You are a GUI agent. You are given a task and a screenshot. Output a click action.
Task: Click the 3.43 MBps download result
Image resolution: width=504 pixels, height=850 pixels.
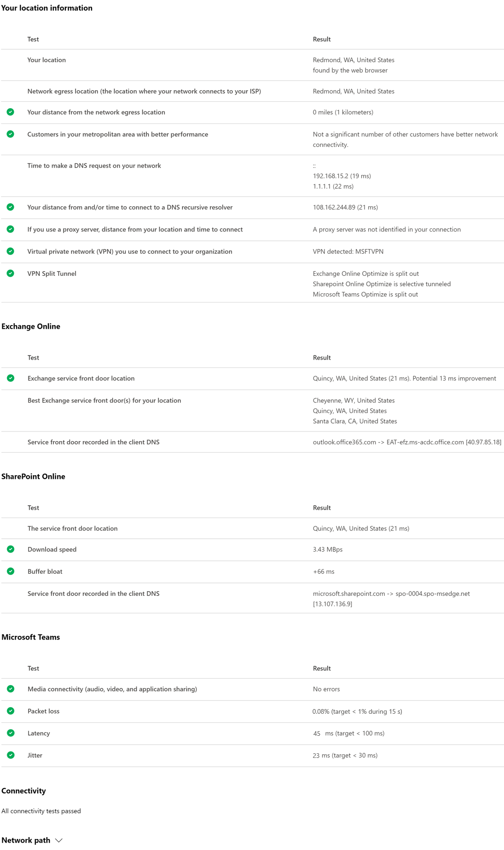coord(328,549)
